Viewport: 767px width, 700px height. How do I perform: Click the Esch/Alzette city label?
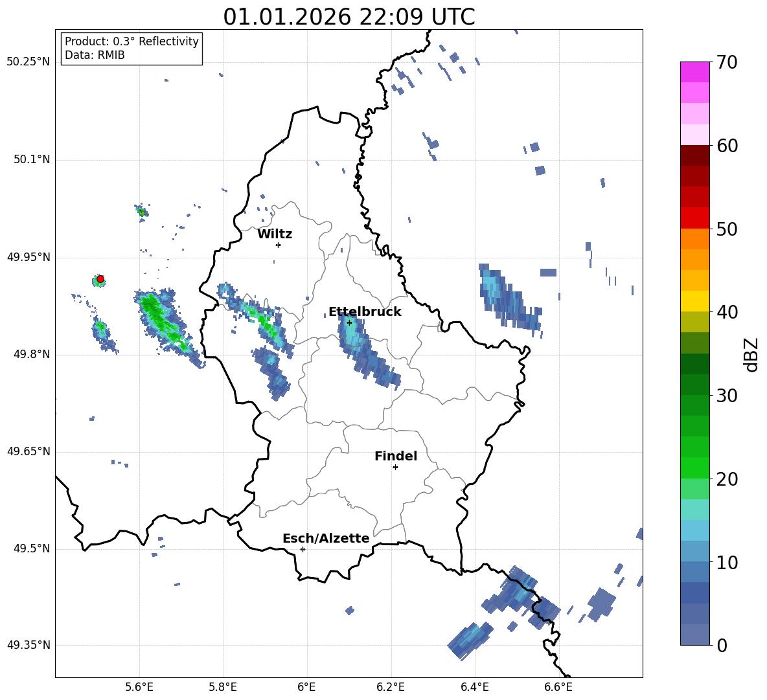pos(326,539)
